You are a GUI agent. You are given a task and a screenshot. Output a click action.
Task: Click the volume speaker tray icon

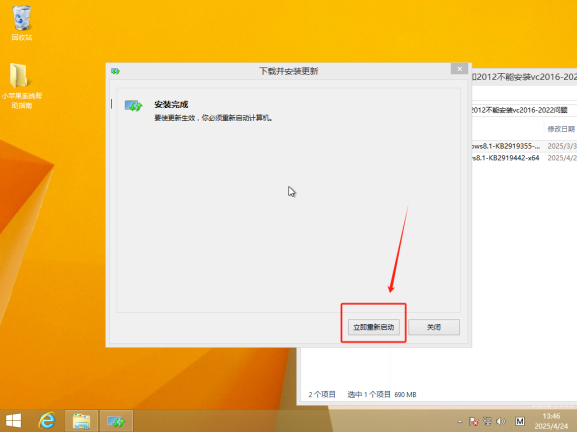tap(500, 421)
